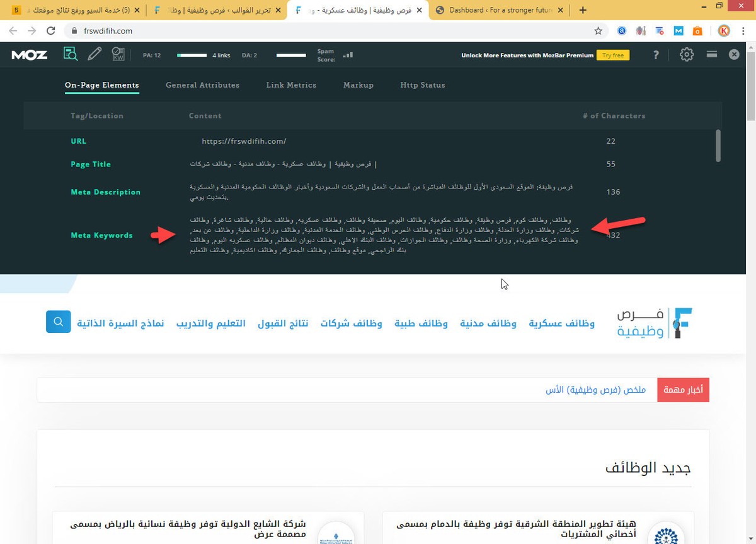Open the bug debugger extension icon
The image size is (756, 544).
(641, 30)
